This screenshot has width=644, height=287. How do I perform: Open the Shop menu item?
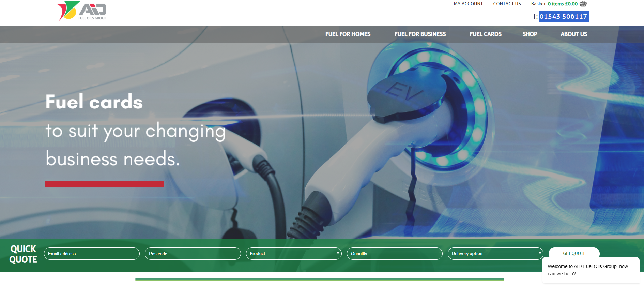(x=530, y=34)
